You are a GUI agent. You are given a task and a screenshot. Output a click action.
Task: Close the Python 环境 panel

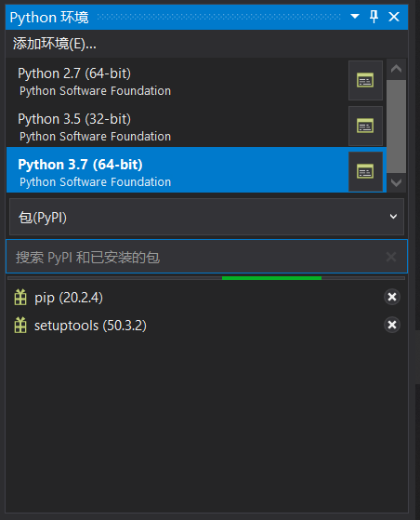pyautogui.click(x=394, y=16)
